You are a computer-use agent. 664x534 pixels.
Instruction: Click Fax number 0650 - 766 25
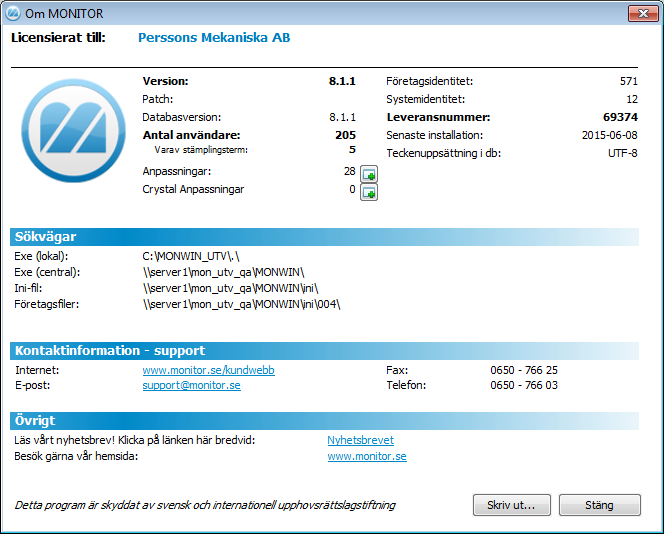pos(524,370)
